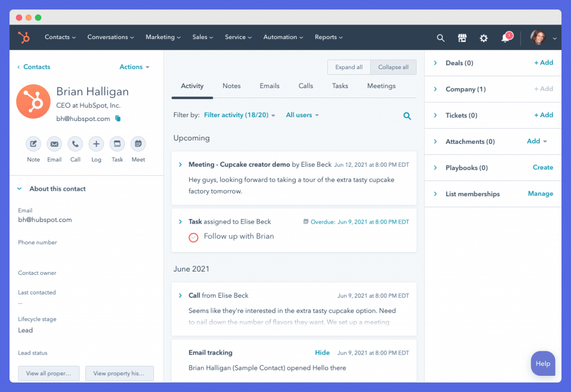
Task: Expand the Cupcake creator demo meeting
Action: click(x=180, y=164)
